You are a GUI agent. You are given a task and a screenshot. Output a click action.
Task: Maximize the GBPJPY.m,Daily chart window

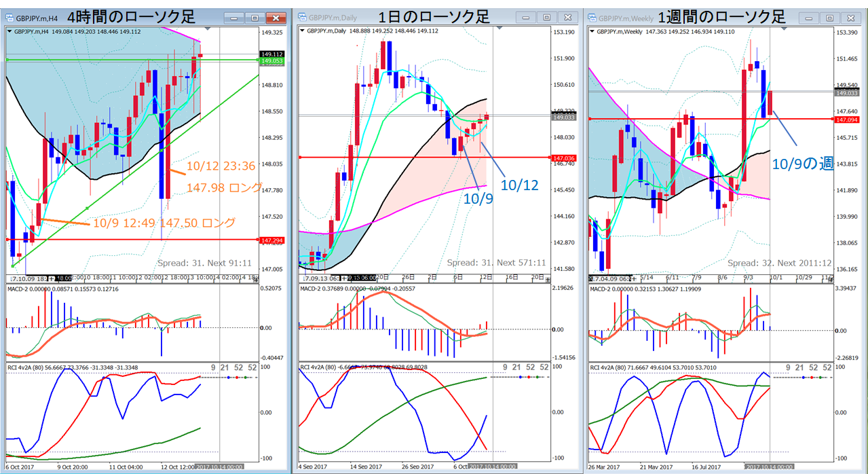pos(547,17)
